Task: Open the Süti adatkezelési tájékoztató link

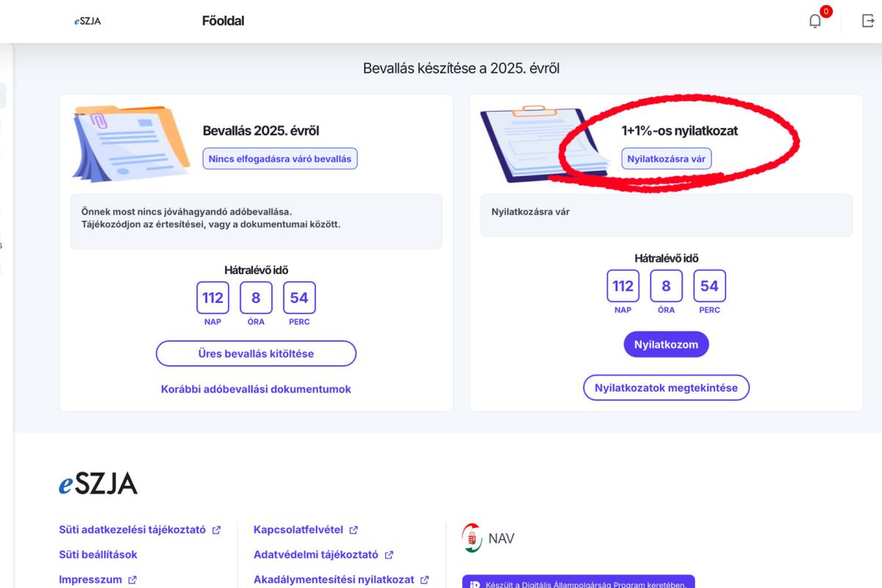Action: (x=130, y=529)
